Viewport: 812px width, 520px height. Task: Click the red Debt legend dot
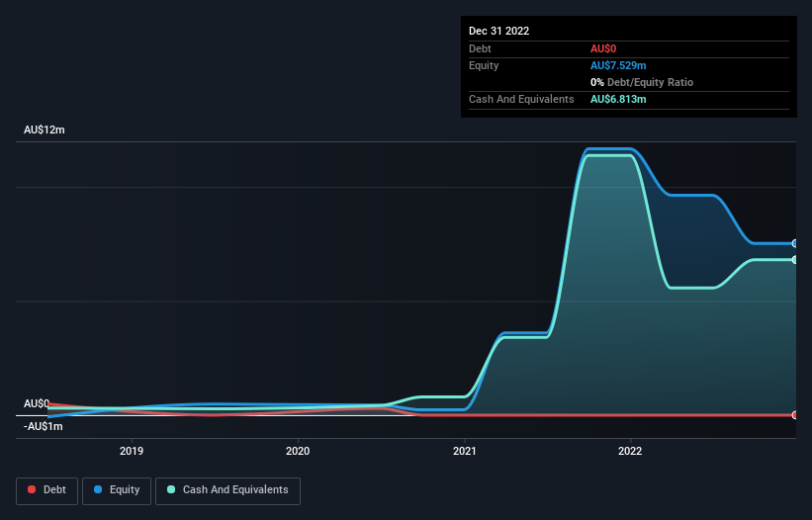[32, 489]
